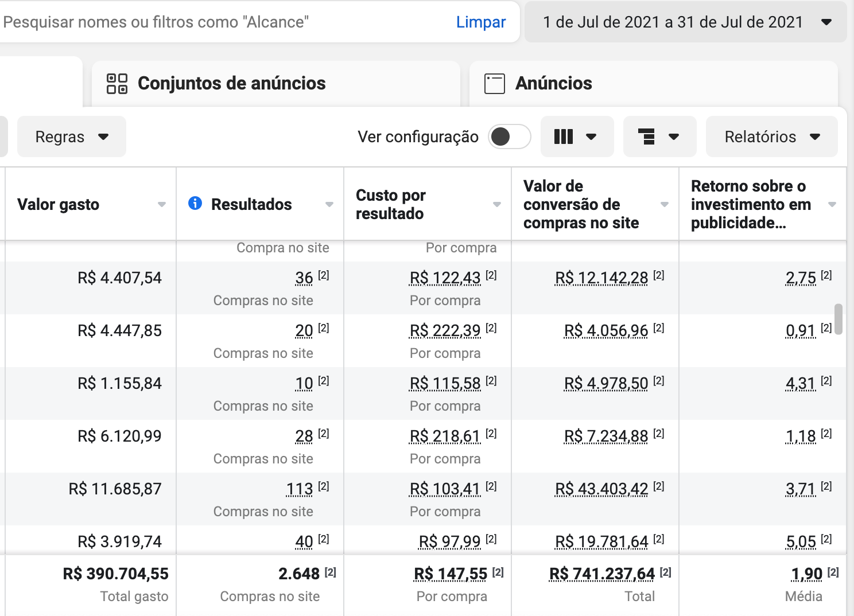Click the Anúncios tab window icon
854x616 pixels.
tap(495, 84)
